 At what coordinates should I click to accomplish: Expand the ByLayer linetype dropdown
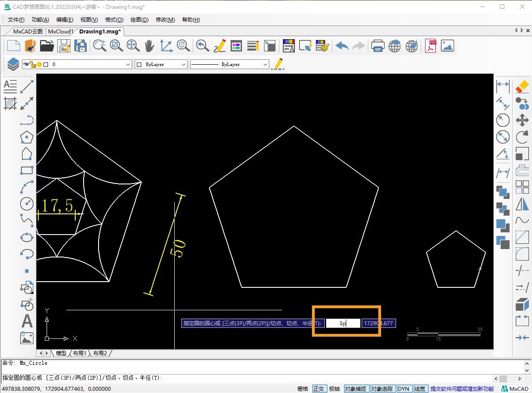click(x=265, y=64)
